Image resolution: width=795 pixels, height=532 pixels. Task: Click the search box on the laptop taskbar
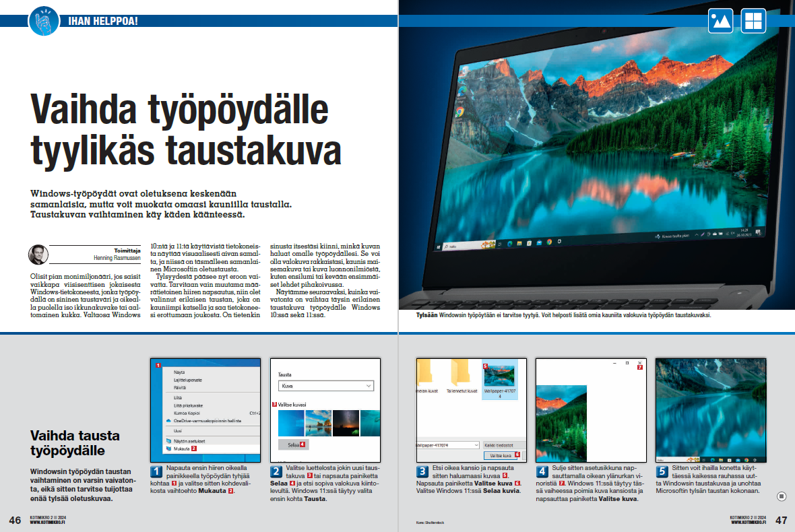point(469,245)
